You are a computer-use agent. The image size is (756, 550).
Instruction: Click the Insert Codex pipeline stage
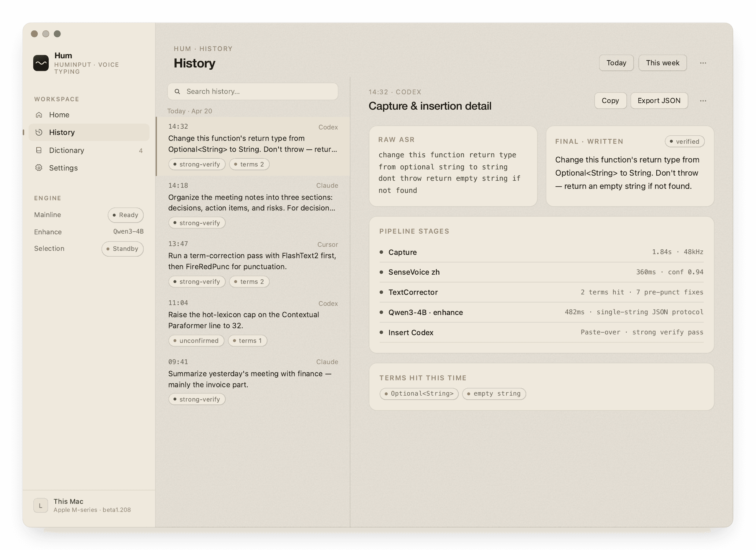(541, 333)
